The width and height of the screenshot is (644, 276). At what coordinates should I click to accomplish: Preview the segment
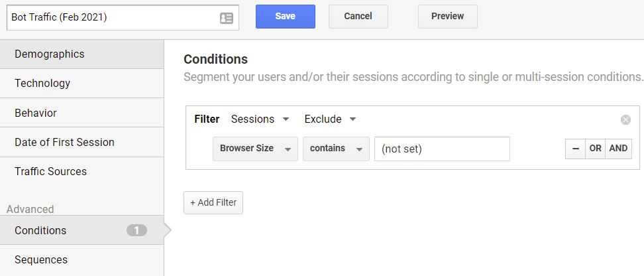(448, 17)
